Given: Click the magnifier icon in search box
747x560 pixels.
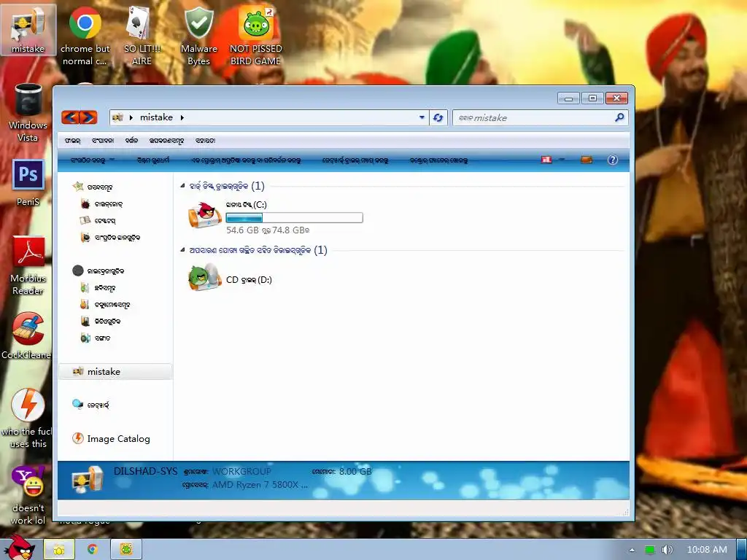Looking at the screenshot, I should tap(619, 117).
